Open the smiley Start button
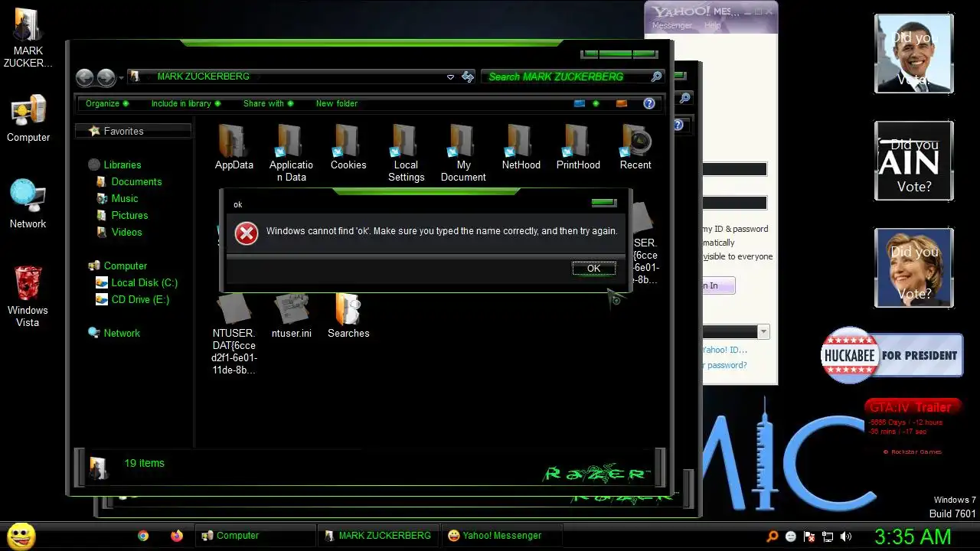 point(21,536)
